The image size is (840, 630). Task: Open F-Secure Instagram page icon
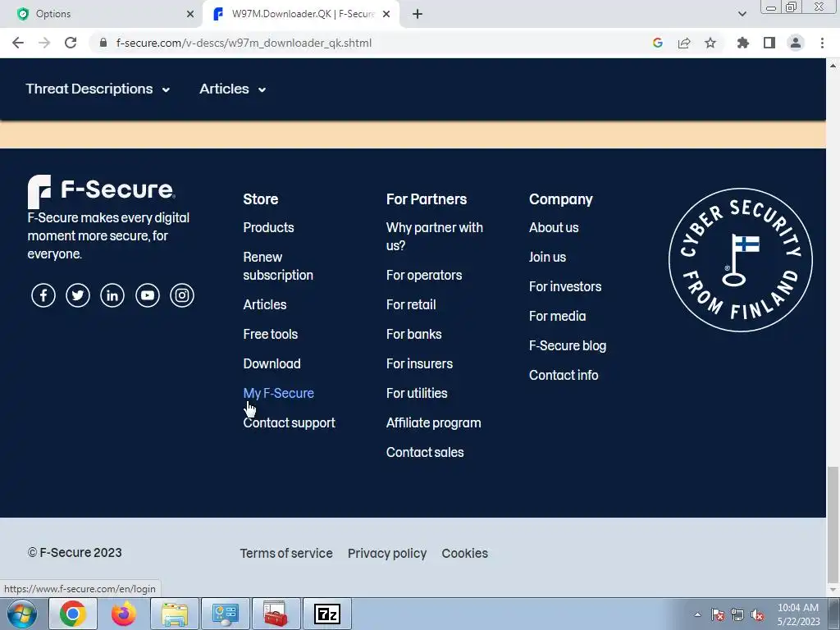click(x=182, y=295)
